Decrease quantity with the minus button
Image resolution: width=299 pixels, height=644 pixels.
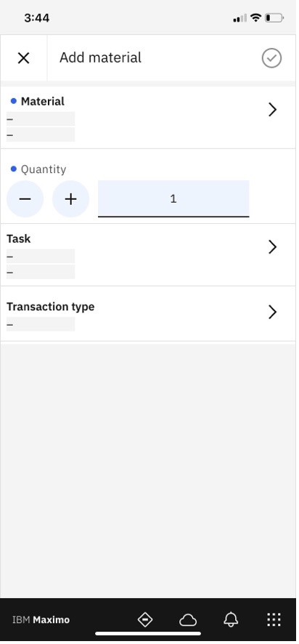coord(25,198)
